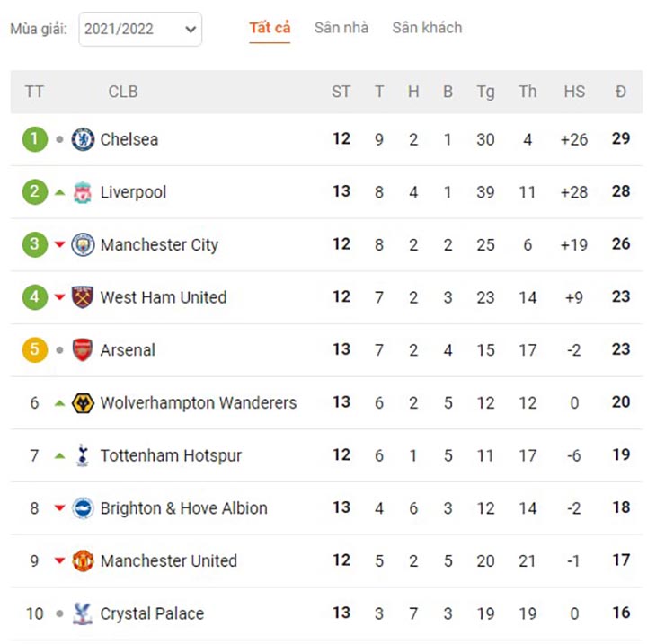Image resolution: width=665 pixels, height=644 pixels.
Task: Select the Tất cả tab
Action: [x=270, y=28]
